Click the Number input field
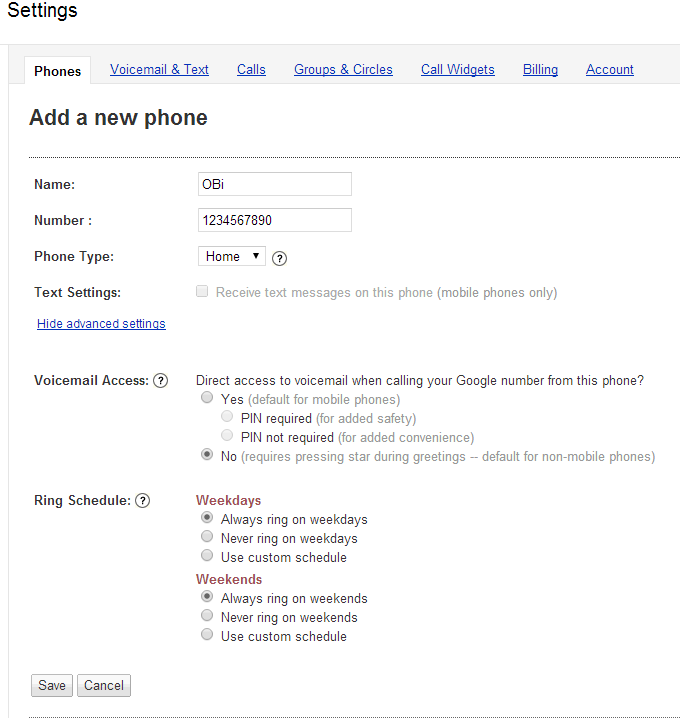Screen dimensions: 680x718 pos(275,220)
